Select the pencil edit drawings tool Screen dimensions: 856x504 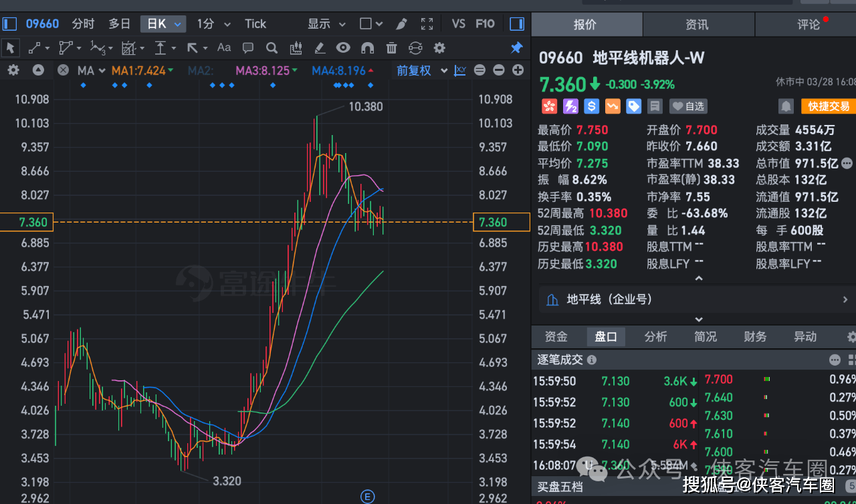point(320,48)
